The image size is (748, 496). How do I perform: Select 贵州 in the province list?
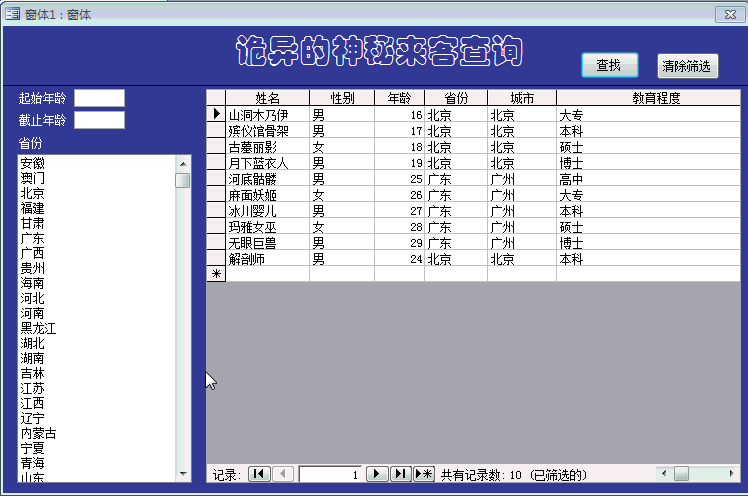pyautogui.click(x=96, y=269)
